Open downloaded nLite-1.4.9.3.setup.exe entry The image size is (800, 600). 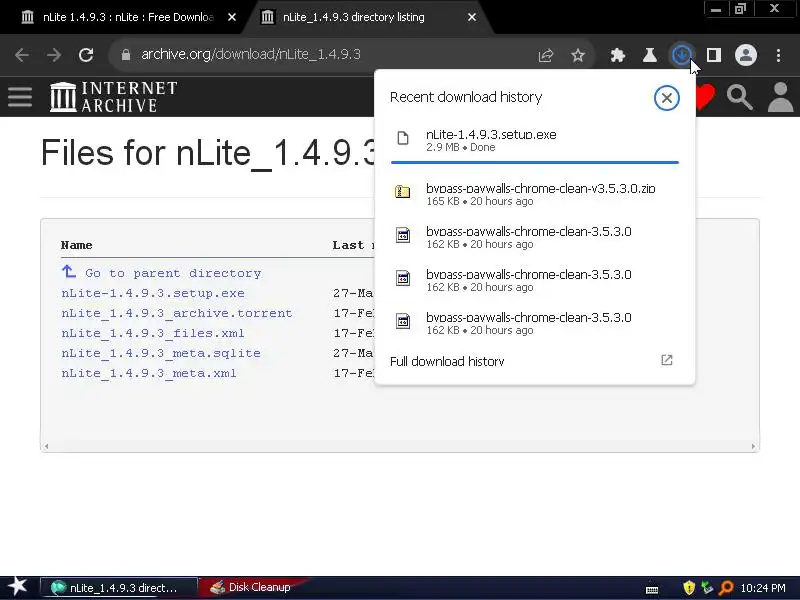tap(535, 140)
